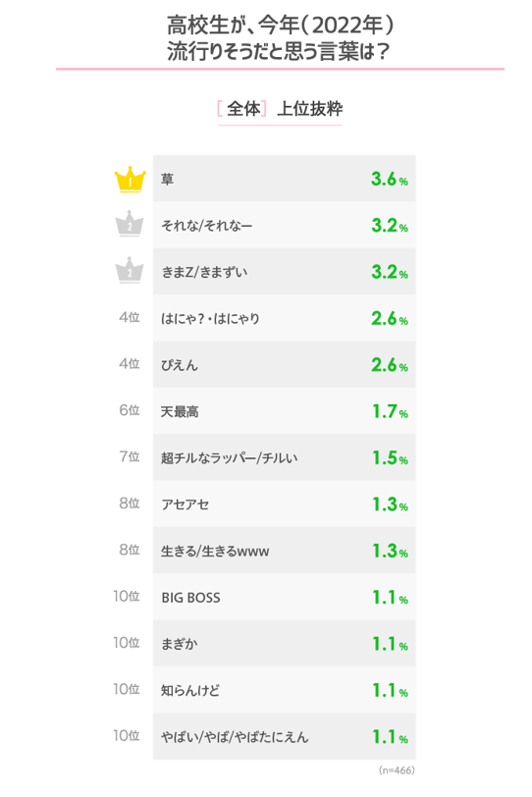Click the 3.6% value for 草
This screenshot has height=797, width=532.
(x=390, y=179)
